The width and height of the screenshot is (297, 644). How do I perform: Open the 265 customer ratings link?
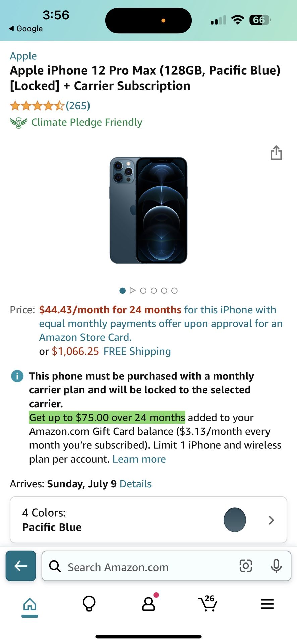[78, 106]
